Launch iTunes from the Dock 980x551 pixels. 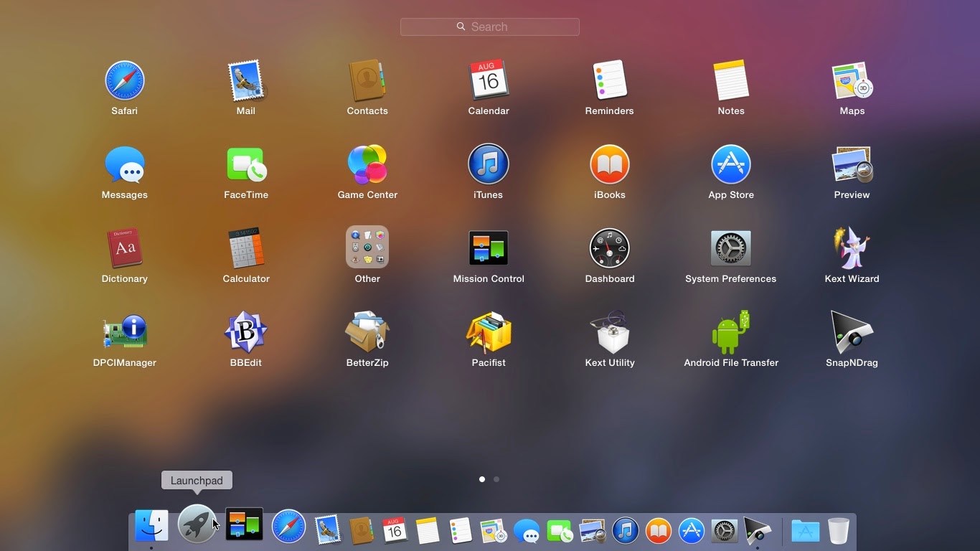click(x=626, y=530)
